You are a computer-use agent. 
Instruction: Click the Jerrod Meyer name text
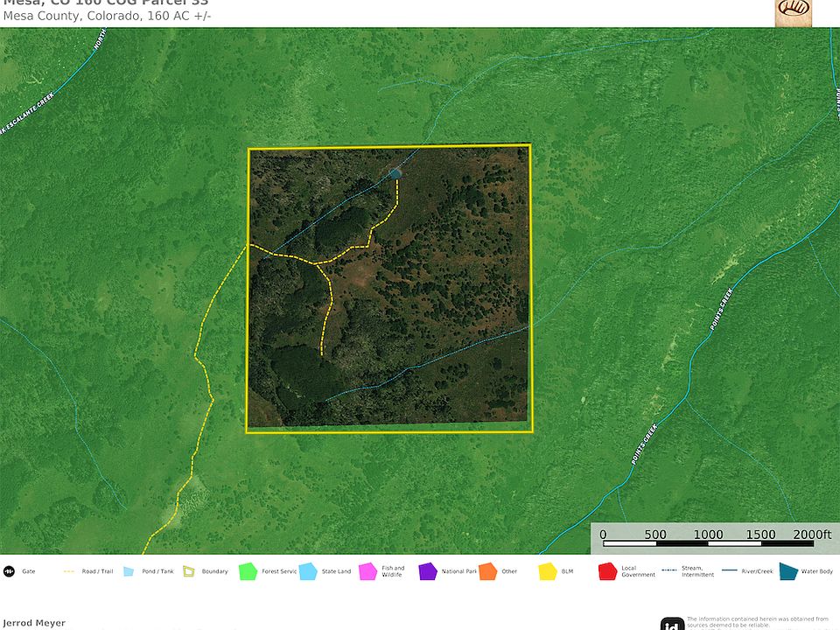tap(33, 623)
